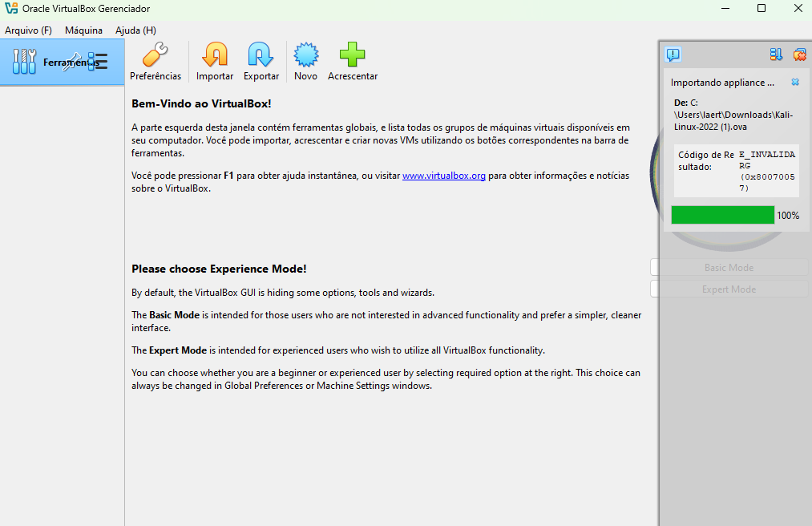Choose the Basic Mode button
This screenshot has width=812, height=526.
coord(729,267)
